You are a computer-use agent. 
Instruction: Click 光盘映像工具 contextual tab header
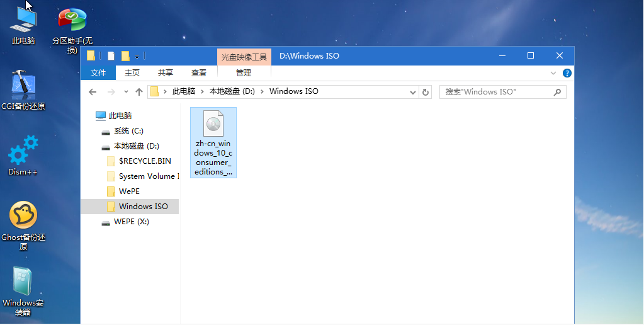[244, 57]
